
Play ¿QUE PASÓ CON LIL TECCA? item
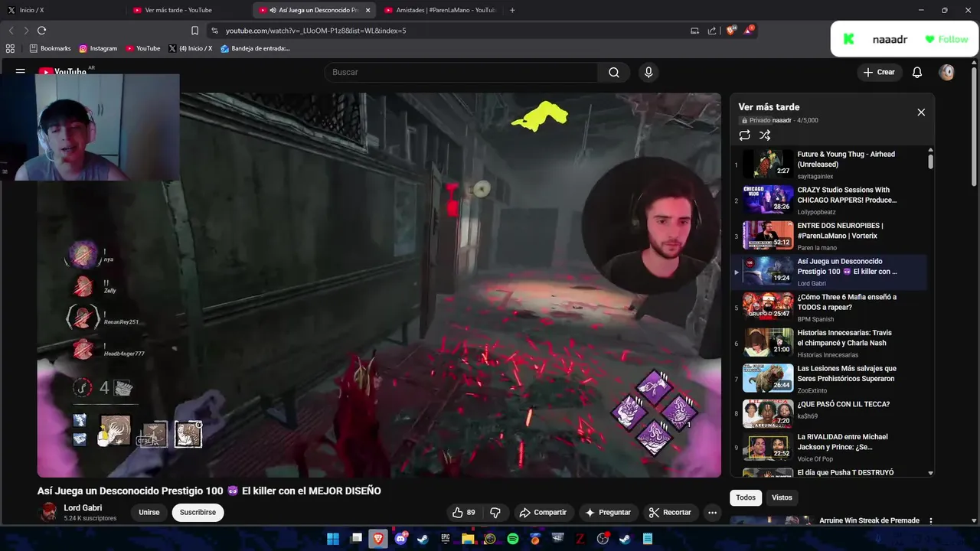[831, 414]
